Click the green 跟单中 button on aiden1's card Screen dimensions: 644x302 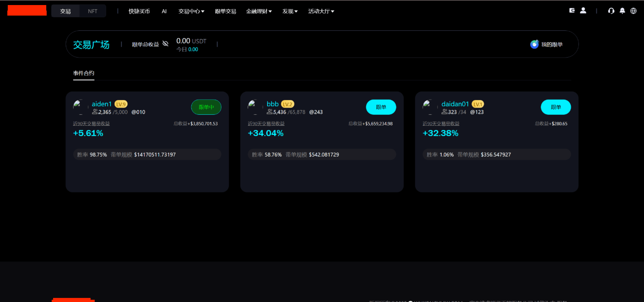[206, 107]
